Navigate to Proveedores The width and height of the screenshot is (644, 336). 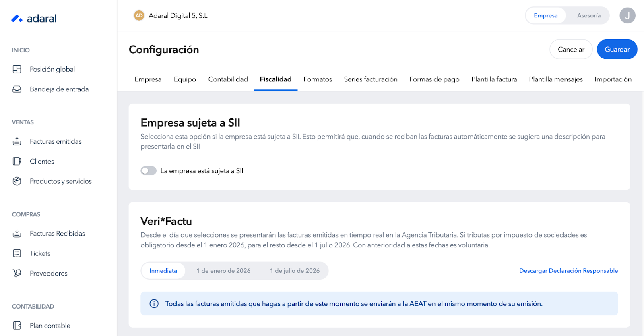tap(49, 273)
